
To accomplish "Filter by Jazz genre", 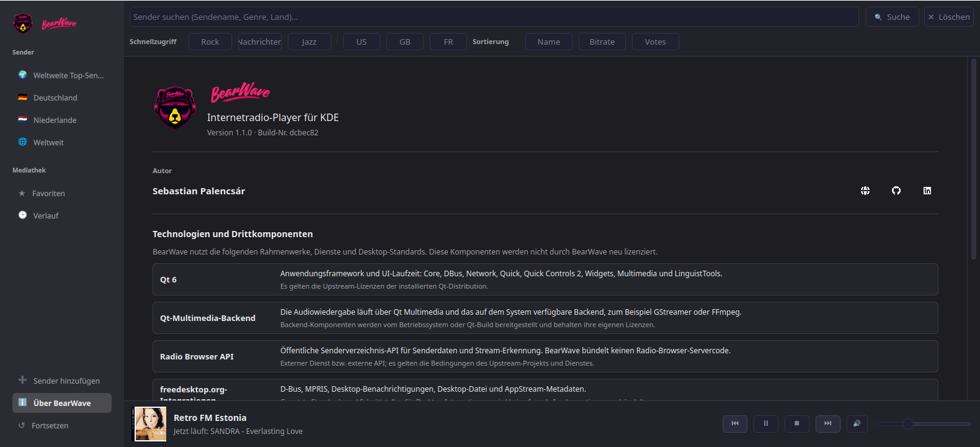I will [309, 42].
